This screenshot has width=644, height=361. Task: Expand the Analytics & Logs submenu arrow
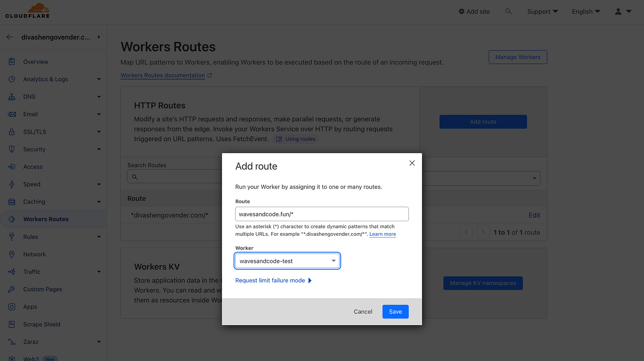99,79
